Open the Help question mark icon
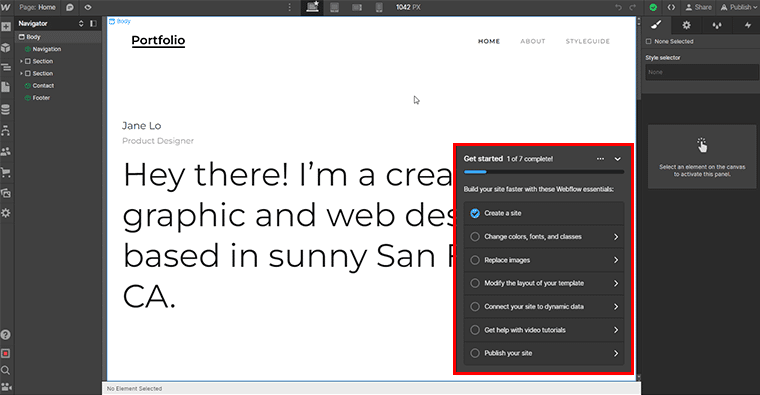This screenshot has height=395, width=760. (x=6, y=335)
